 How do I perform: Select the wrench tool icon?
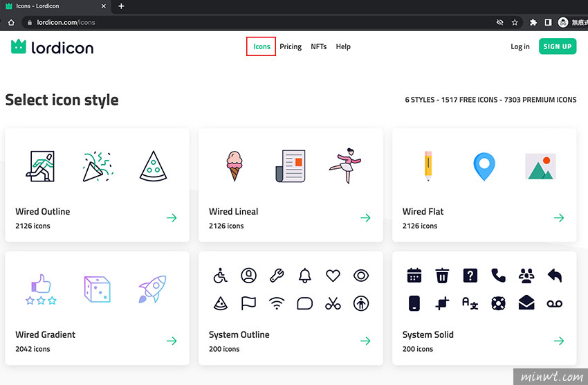(x=277, y=276)
